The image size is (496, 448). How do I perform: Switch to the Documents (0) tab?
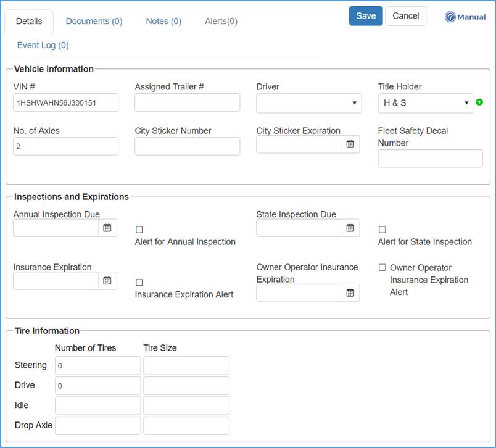94,22
